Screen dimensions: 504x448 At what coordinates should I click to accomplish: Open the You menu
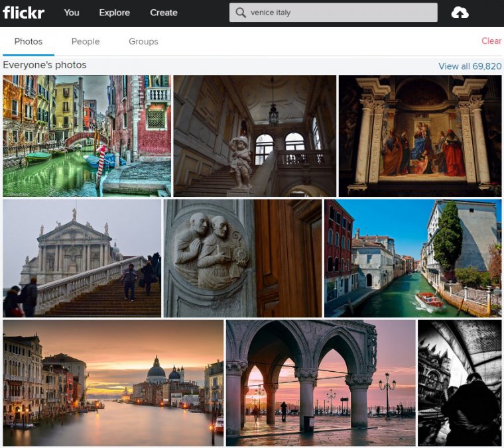pos(72,13)
